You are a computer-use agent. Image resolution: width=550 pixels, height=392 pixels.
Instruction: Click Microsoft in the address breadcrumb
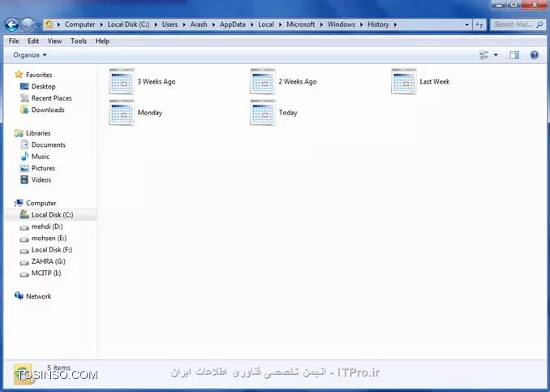pyautogui.click(x=301, y=24)
